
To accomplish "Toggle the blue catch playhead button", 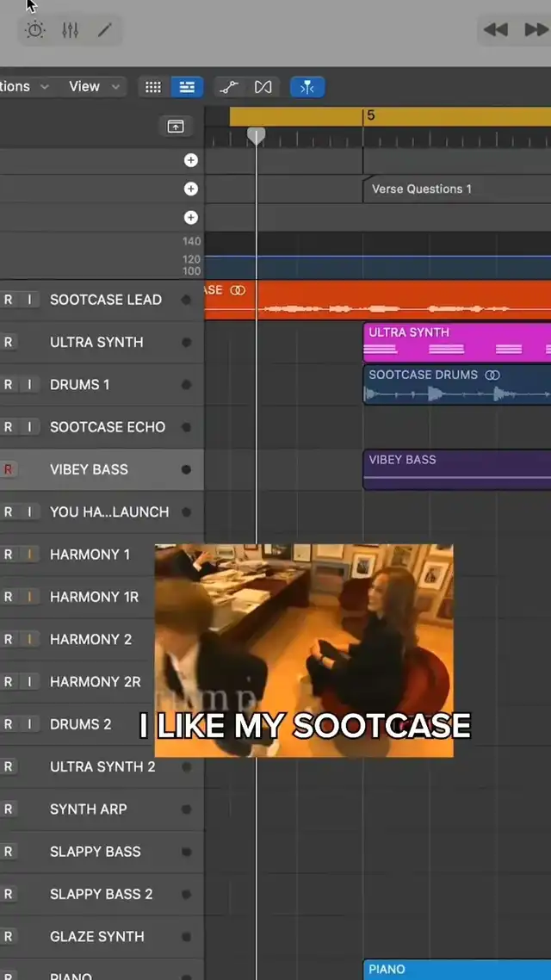I will coord(307,87).
